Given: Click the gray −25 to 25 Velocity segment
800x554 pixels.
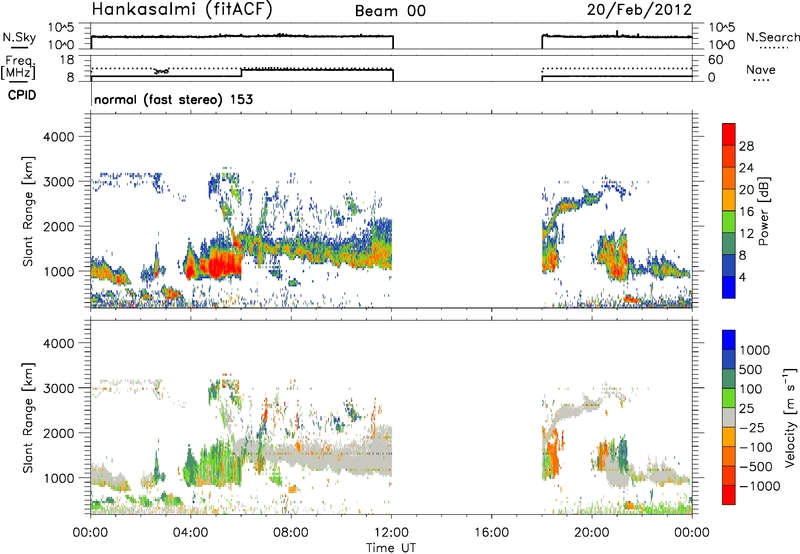Looking at the screenshot, I should coord(729,417).
